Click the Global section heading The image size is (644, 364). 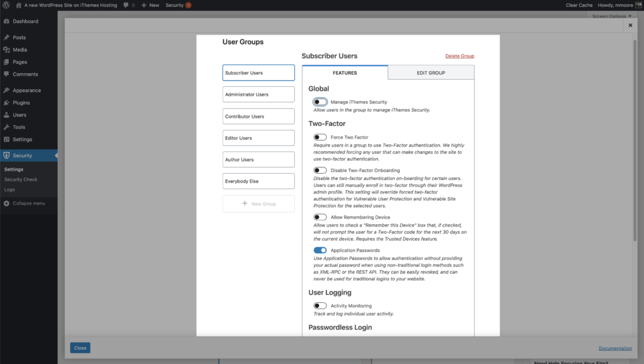[x=319, y=89]
